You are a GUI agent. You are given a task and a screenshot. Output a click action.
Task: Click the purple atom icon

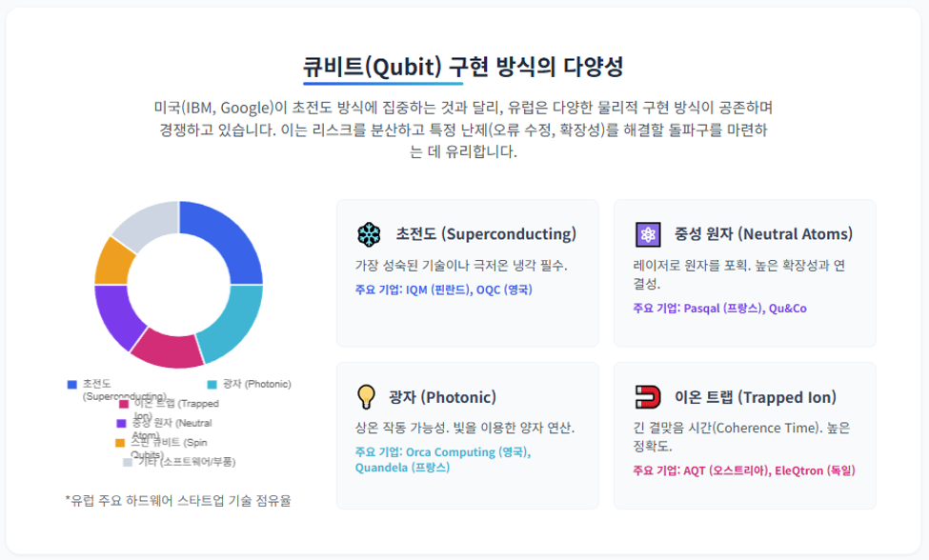click(x=648, y=234)
